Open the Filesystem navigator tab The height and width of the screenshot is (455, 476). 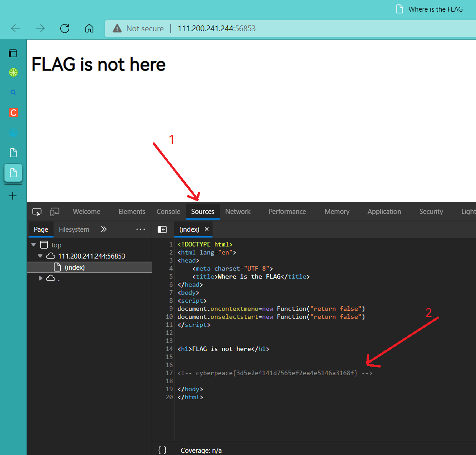74,230
